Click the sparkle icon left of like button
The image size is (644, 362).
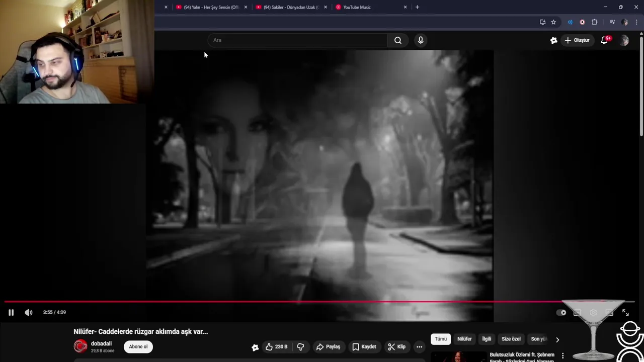tap(255, 347)
